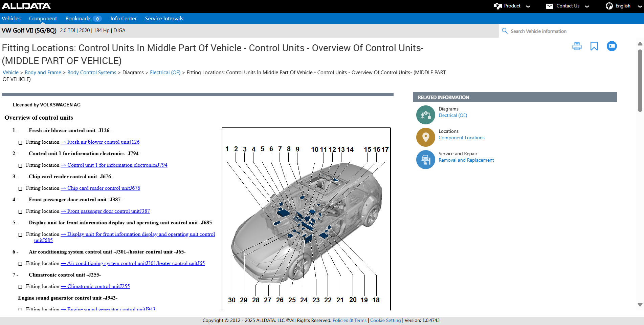
Task: Click the Locations pin icon
Action: (x=425, y=137)
